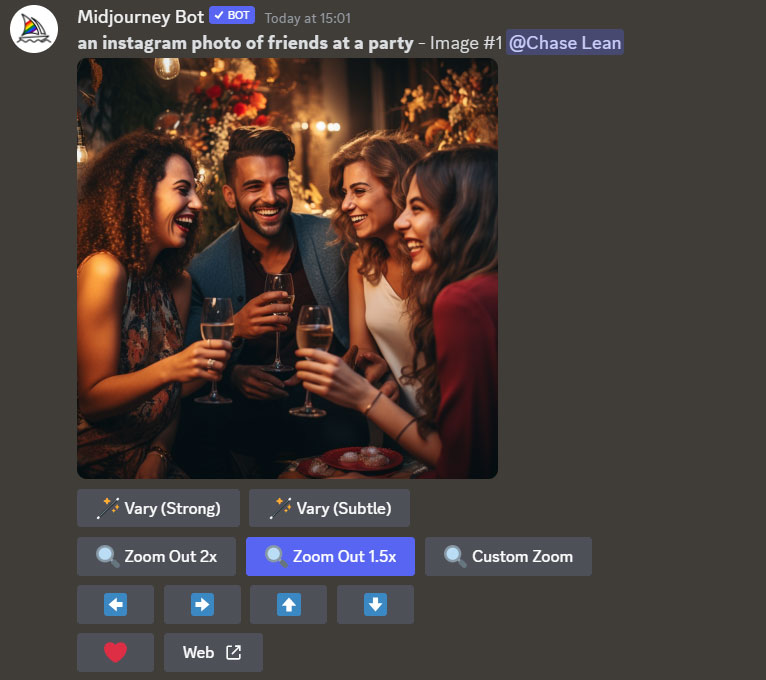
Task: Pan the image right with arrow button
Action: click(202, 605)
